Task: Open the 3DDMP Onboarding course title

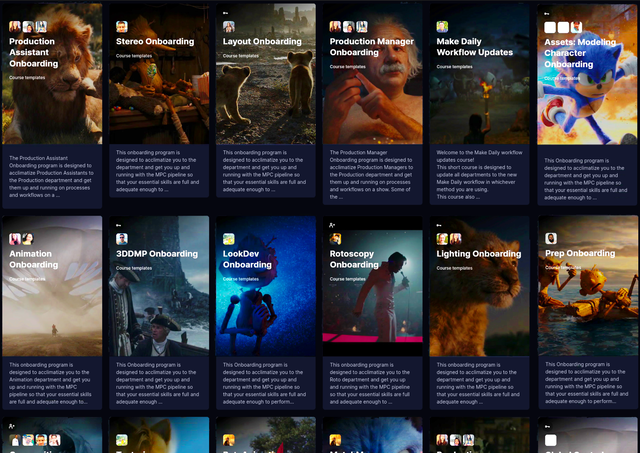Action: pyautogui.click(x=157, y=253)
